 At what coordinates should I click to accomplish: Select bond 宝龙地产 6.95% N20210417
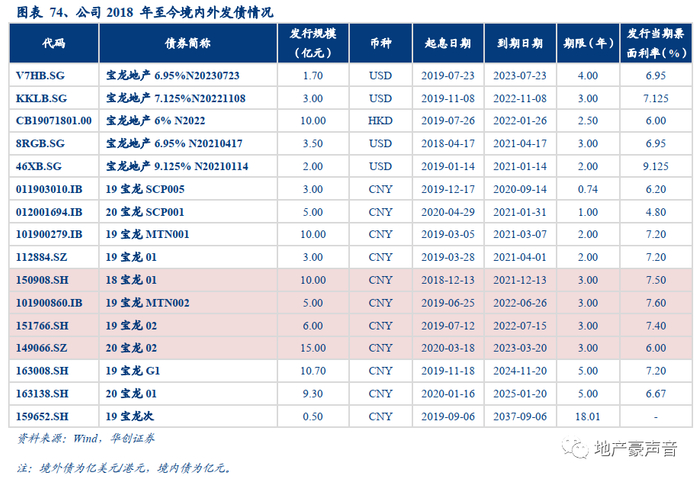(x=174, y=144)
